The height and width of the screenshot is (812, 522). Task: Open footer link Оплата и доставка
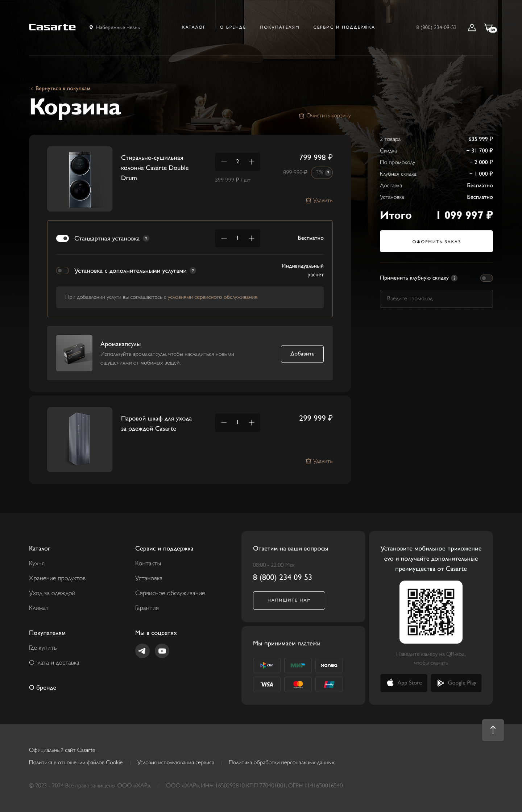click(54, 663)
